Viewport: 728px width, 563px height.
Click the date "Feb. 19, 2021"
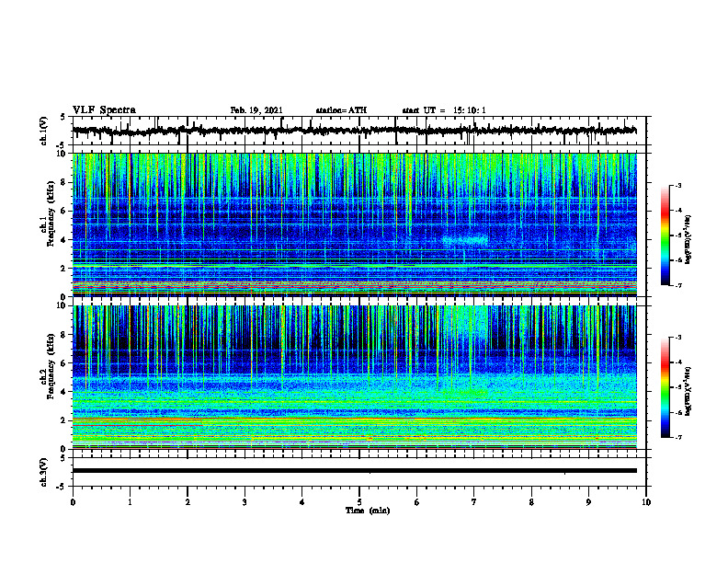coord(256,110)
